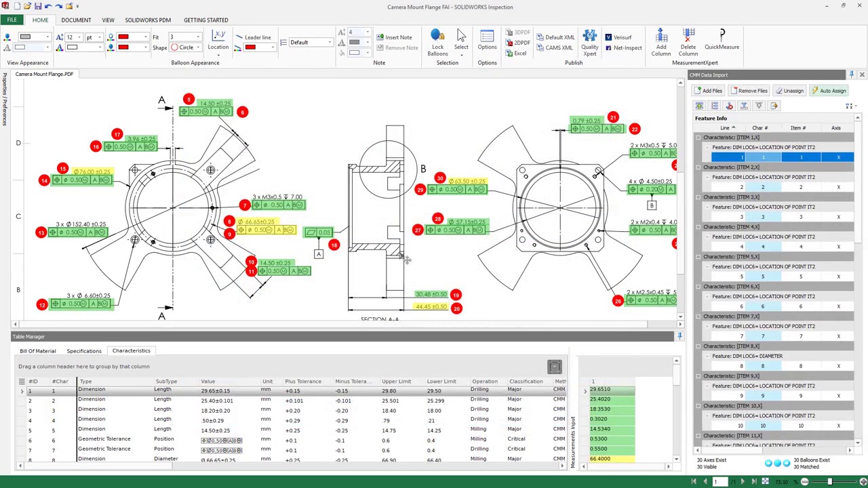The width and height of the screenshot is (868, 488).
Task: Publish to Net-Inspect
Action: (x=623, y=47)
